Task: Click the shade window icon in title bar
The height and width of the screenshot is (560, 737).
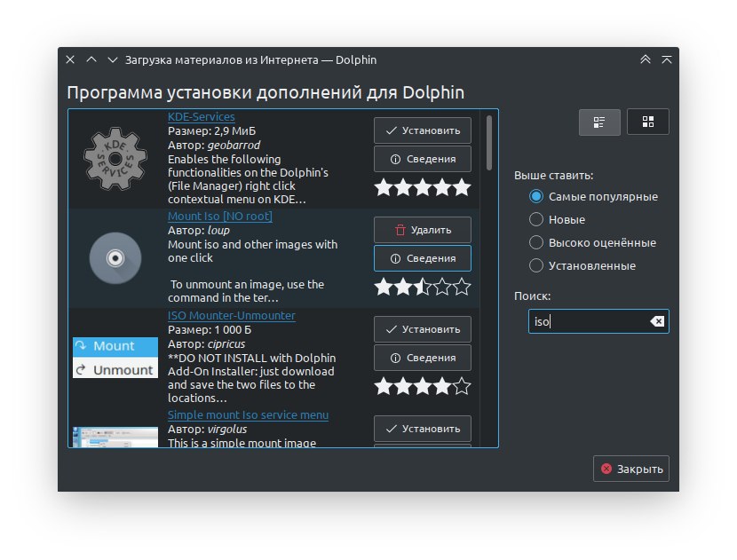Action: (x=667, y=59)
